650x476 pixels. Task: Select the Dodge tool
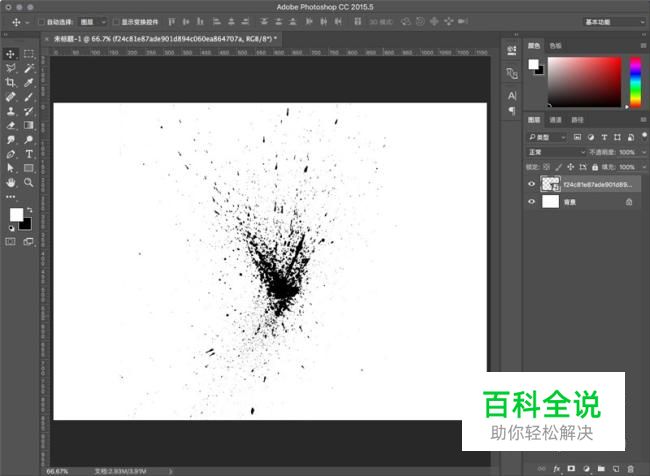pyautogui.click(x=29, y=140)
